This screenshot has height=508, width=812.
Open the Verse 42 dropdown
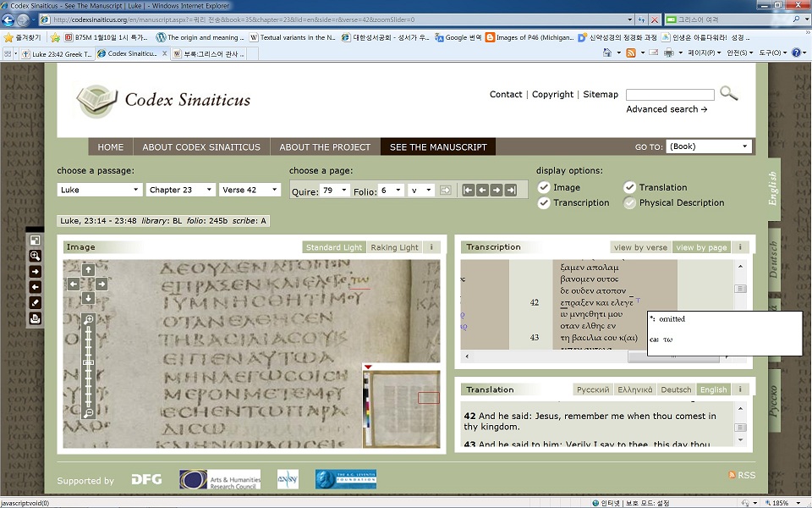(x=250, y=190)
